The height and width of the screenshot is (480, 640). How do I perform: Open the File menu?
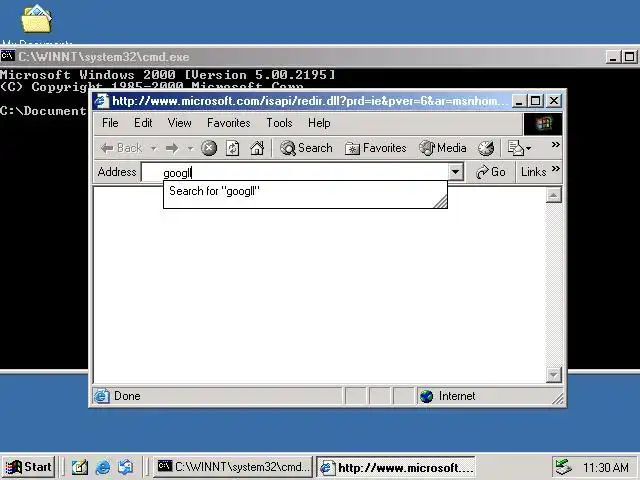110,123
